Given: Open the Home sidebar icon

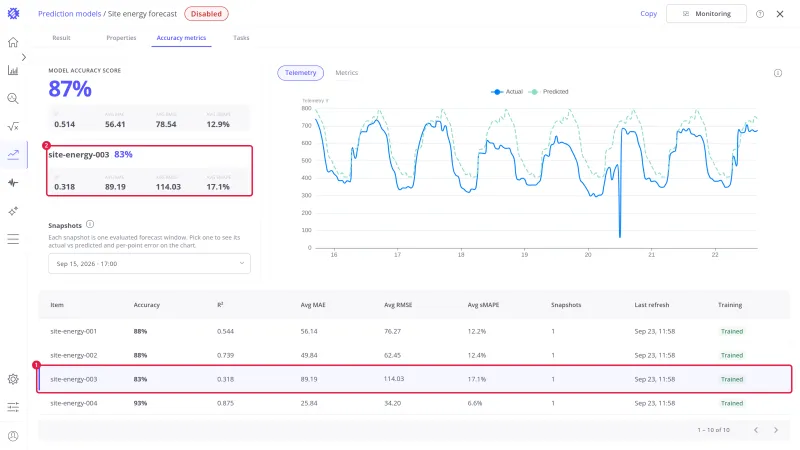Looking at the screenshot, I should pos(13,42).
